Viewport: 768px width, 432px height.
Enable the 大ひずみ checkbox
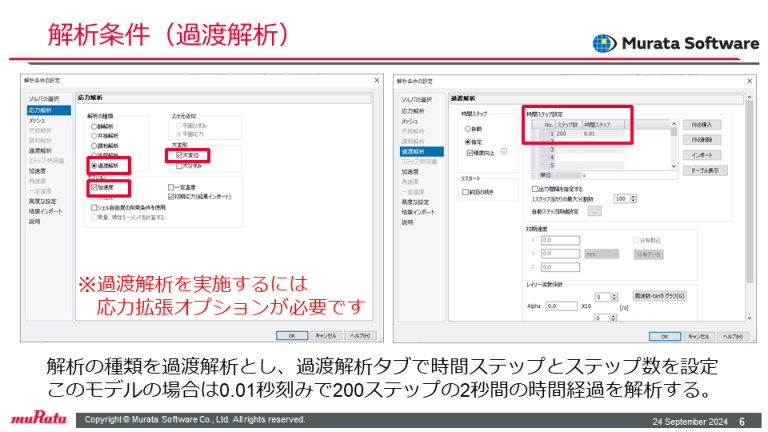(x=178, y=165)
